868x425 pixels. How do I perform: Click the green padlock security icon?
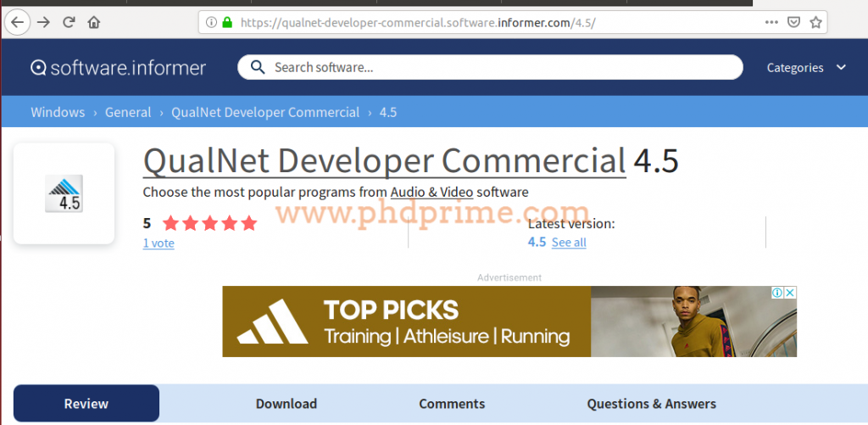[226, 23]
